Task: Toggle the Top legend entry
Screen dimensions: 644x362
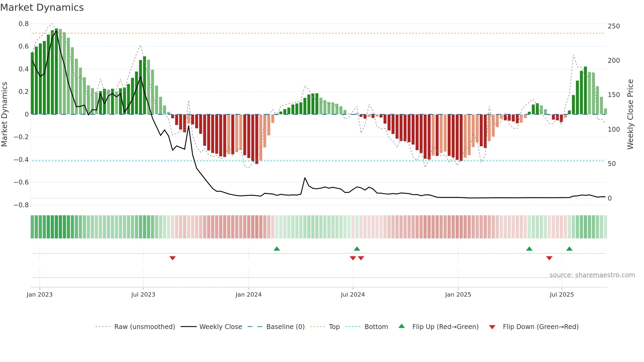Action: pyautogui.click(x=325, y=327)
